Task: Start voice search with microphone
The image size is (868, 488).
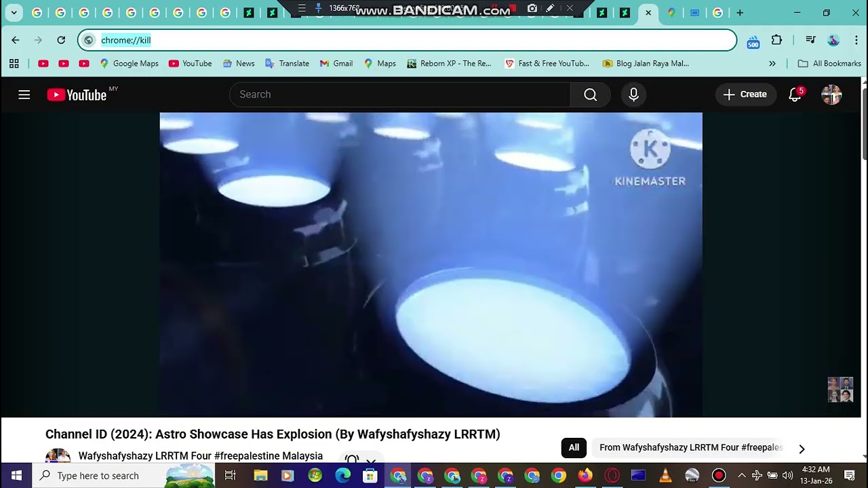Action: 633,94
